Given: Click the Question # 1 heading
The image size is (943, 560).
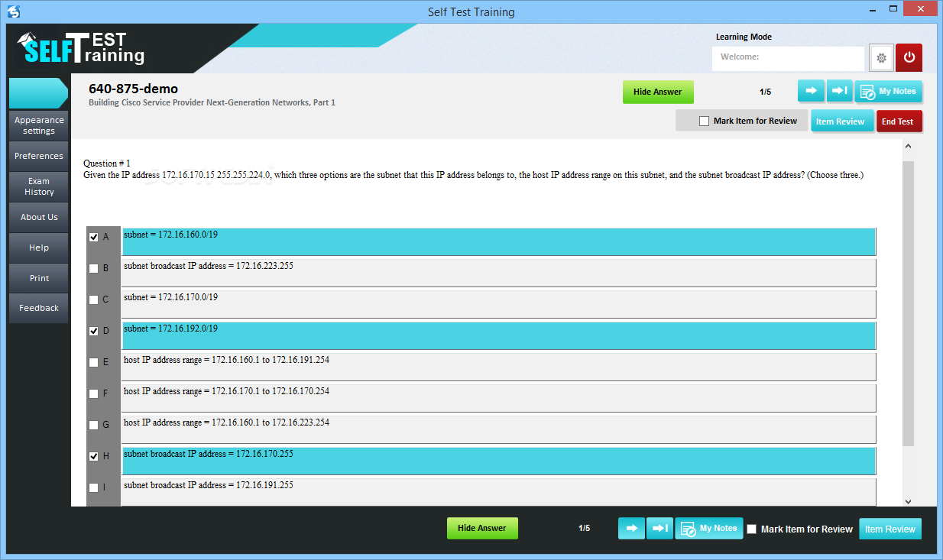Looking at the screenshot, I should point(107,163).
